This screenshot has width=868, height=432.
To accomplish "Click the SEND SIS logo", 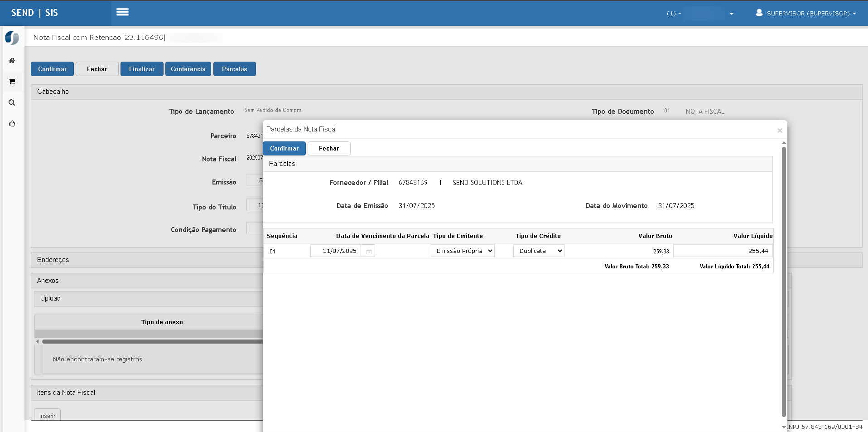I will point(34,13).
